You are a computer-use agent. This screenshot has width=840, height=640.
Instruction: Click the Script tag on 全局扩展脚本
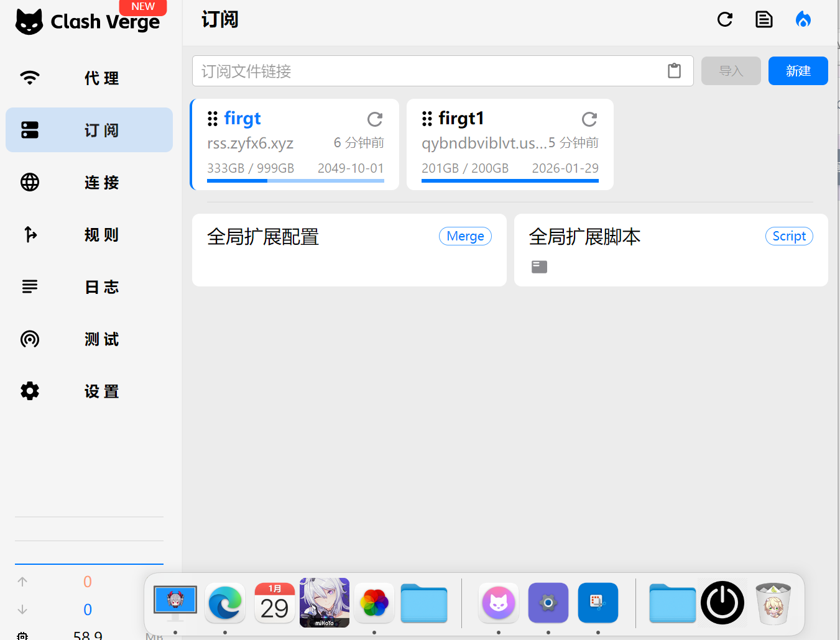788,236
